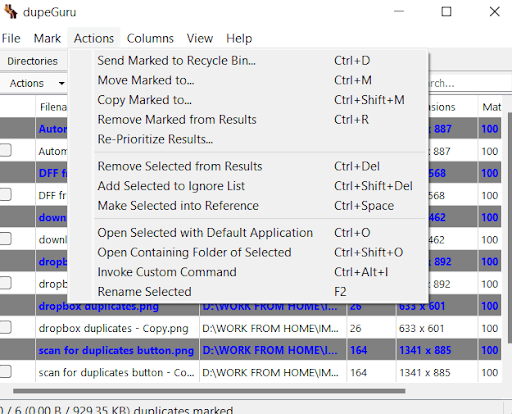Choose Open Containing Folder of Selected
Image resolution: width=512 pixels, height=414 pixels.
[x=248, y=252]
